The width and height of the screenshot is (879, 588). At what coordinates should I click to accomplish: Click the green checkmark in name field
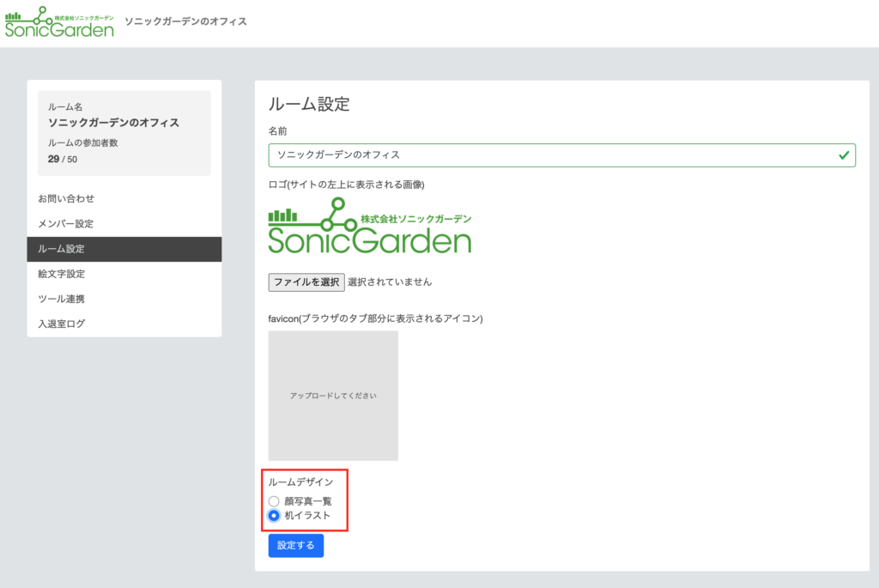pos(844,155)
